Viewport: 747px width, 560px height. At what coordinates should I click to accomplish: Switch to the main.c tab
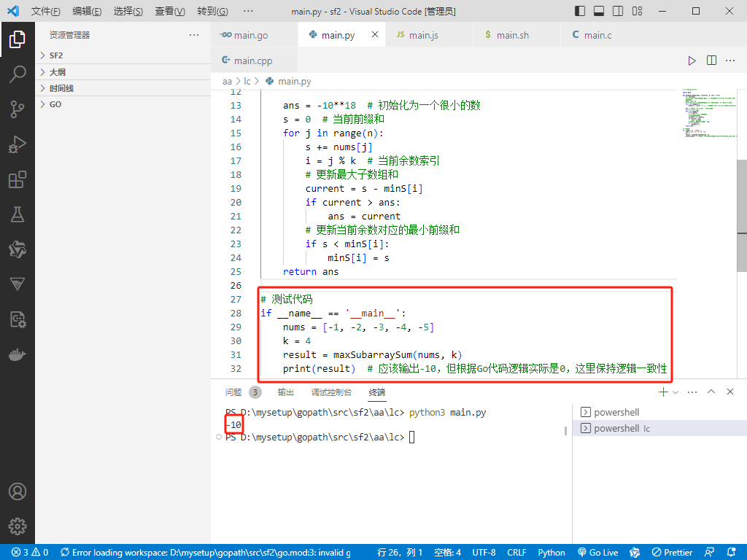tap(604, 35)
